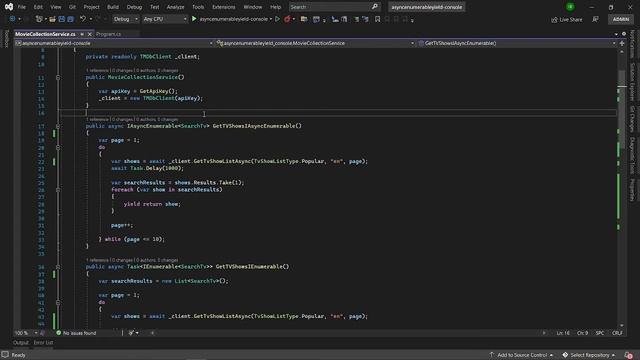Click the New Project toolbar icon

click(39, 19)
